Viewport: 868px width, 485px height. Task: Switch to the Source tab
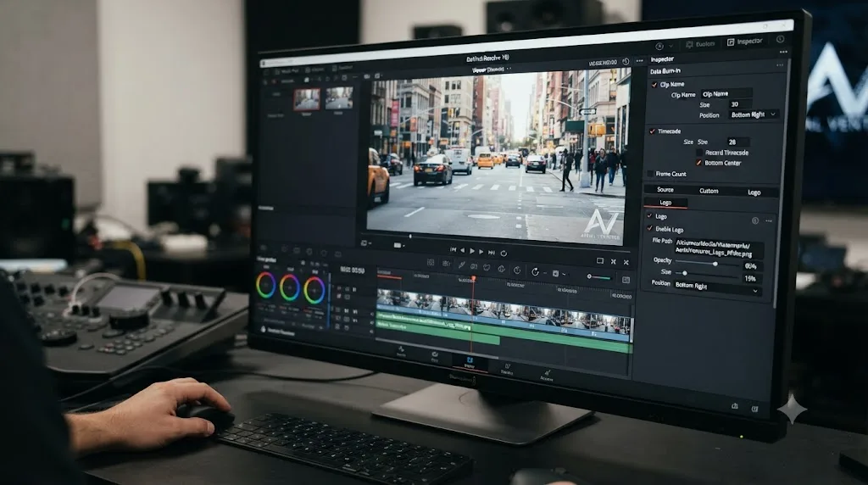(x=665, y=189)
